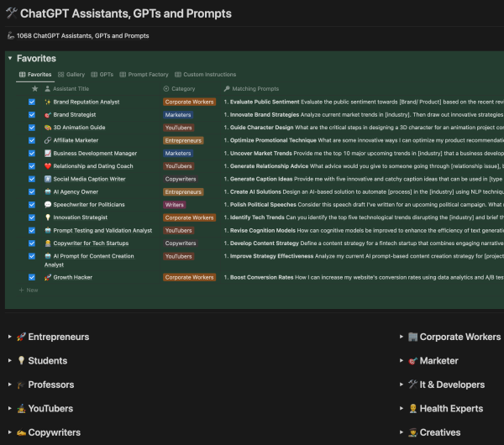Screen dimensions: 504x445
Task: Click the lightbulb icon of Innovation Strategist
Action: pyautogui.click(x=48, y=217)
